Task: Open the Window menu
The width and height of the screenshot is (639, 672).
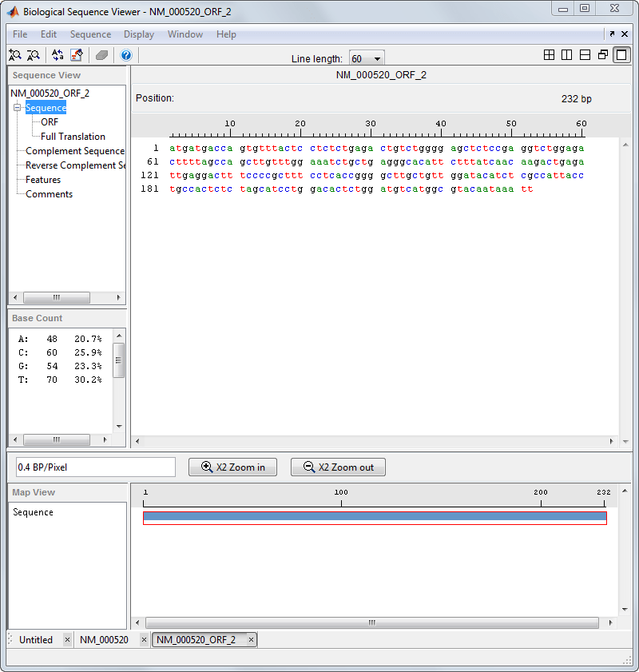Action: coord(185,34)
